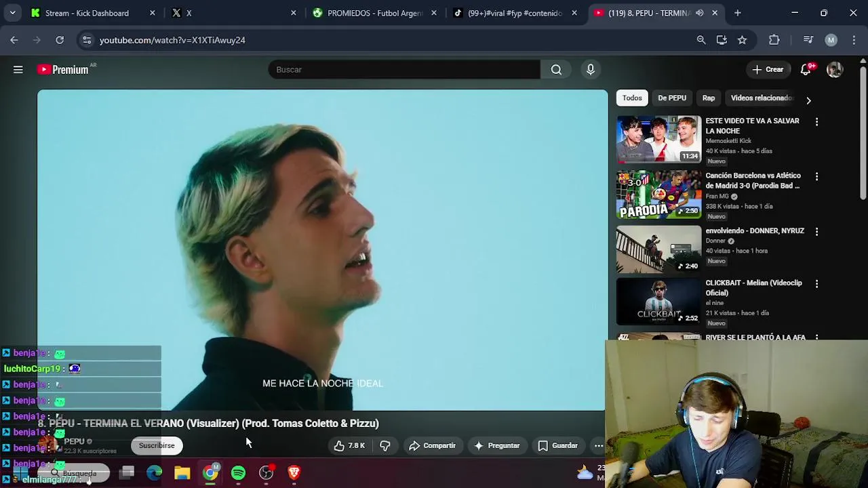View site information icon in address bar
Screen dimensions: 868x488
point(87,40)
